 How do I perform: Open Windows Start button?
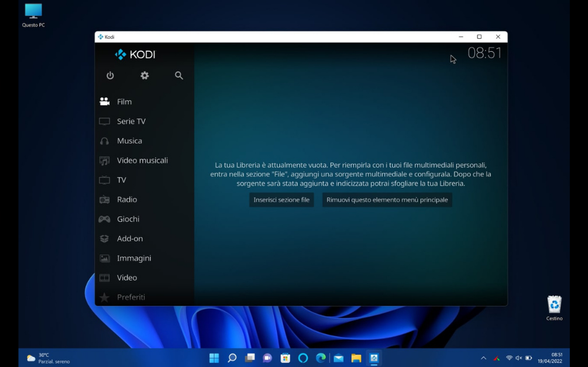[214, 358]
